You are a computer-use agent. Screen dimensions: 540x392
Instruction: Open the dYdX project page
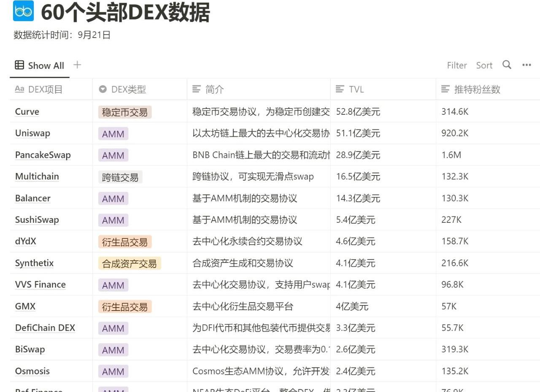25,241
